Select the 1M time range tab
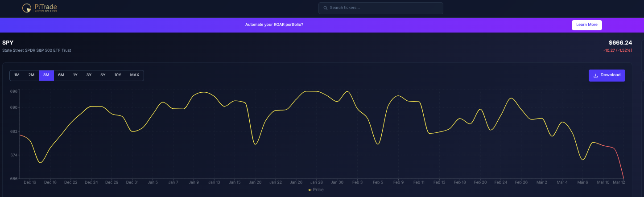The height and width of the screenshot is (197, 644). point(17,75)
